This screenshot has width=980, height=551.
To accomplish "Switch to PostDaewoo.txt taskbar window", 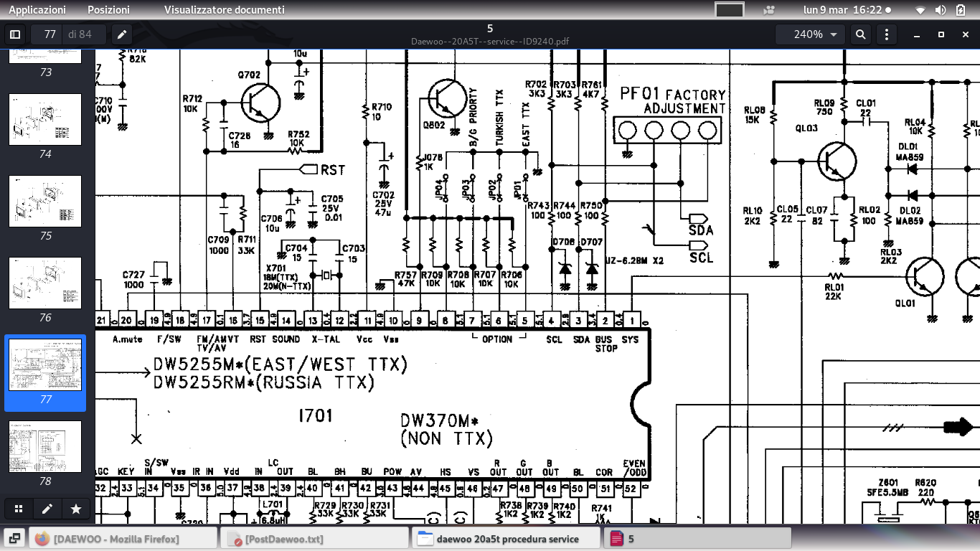I will tap(314, 538).
